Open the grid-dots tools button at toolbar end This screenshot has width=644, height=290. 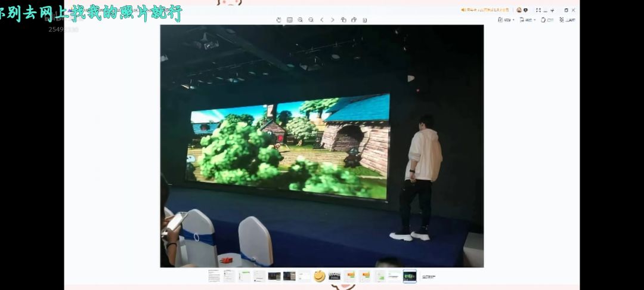[567, 20]
